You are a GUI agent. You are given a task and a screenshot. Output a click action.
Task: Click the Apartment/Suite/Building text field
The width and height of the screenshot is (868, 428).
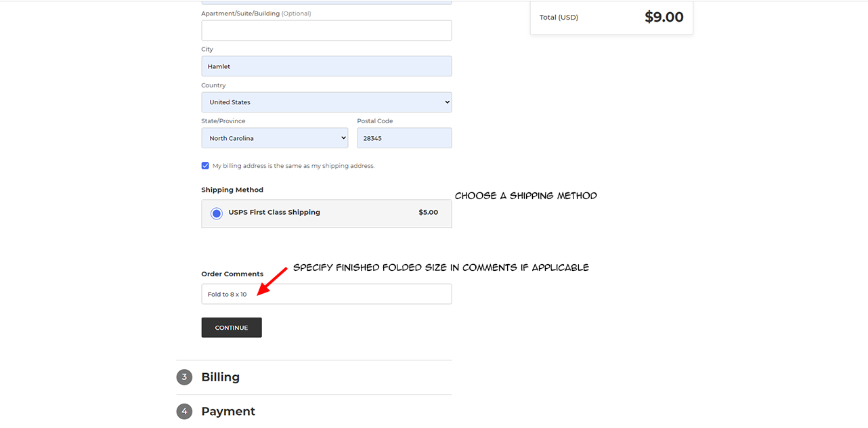(x=326, y=30)
